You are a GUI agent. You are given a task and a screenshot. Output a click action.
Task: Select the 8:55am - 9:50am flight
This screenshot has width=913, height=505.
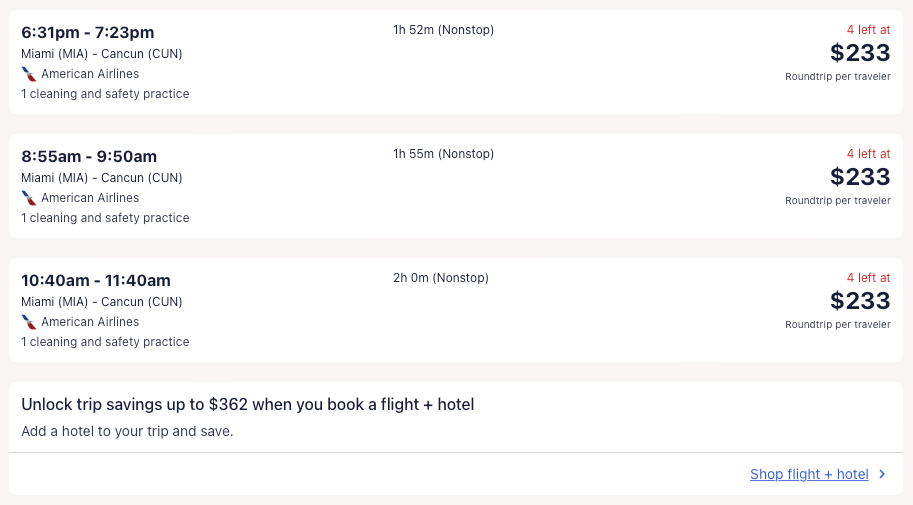point(89,157)
